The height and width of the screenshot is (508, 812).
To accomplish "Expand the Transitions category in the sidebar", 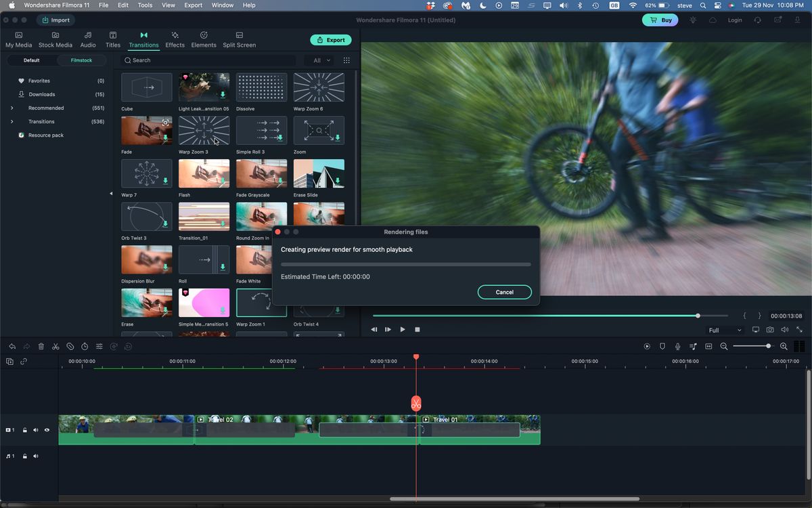I will [x=12, y=121].
